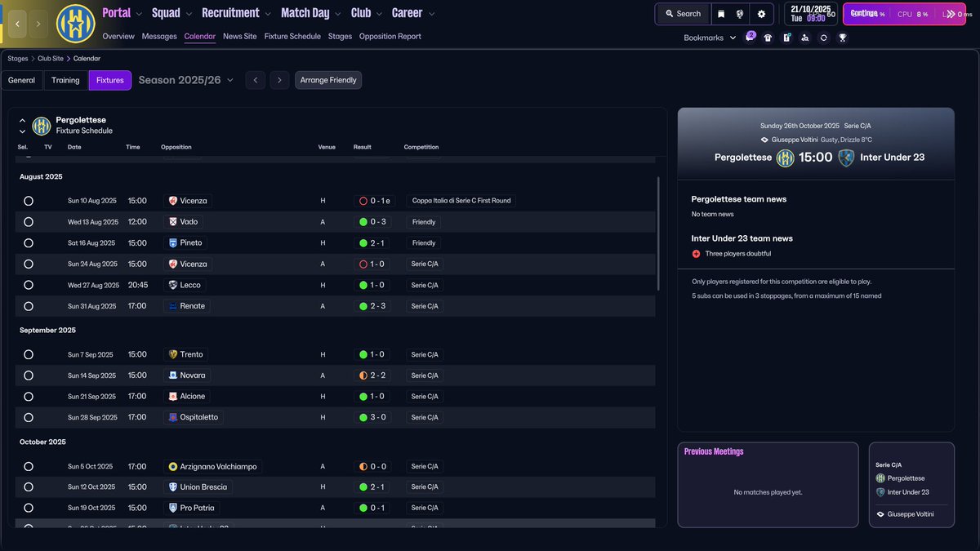Click the date and time display 21/10/2025
The height and width of the screenshot is (551, 980).
[811, 14]
